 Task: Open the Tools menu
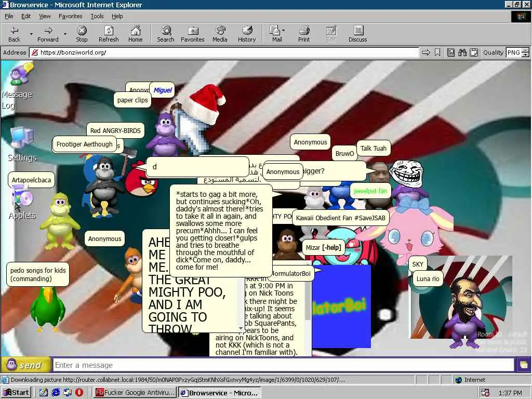[x=97, y=16]
